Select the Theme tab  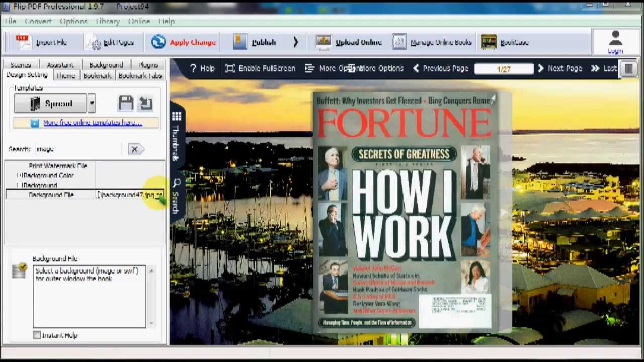(x=65, y=75)
